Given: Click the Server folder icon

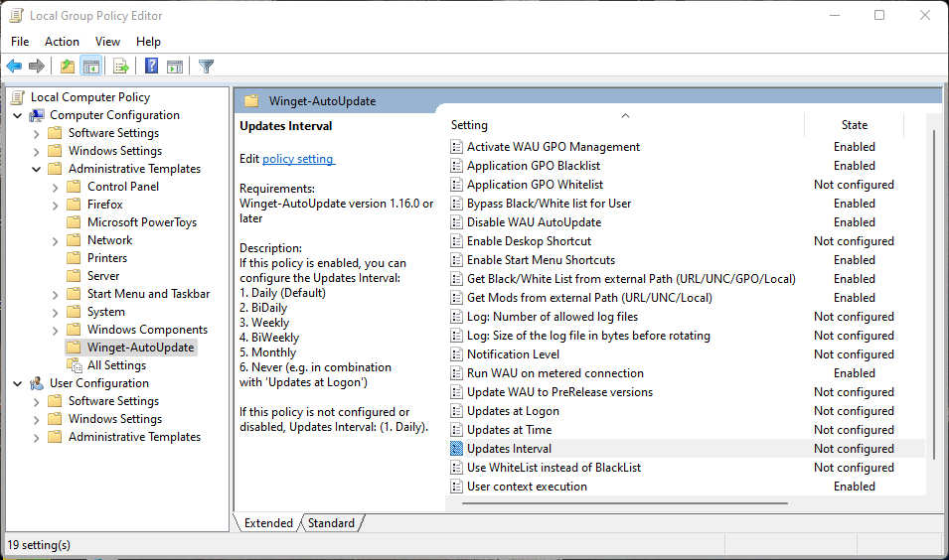Looking at the screenshot, I should [x=74, y=276].
